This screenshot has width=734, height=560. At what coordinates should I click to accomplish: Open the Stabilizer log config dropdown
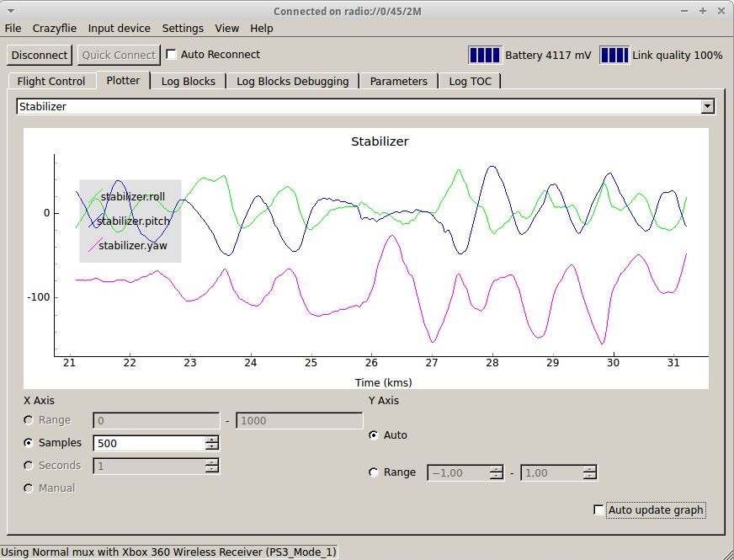click(x=707, y=107)
